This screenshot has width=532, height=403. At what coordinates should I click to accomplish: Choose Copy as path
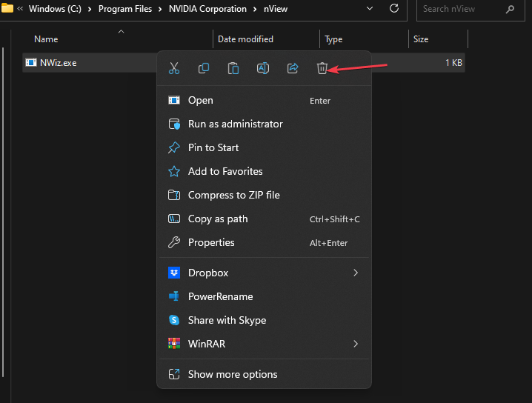coord(264,219)
